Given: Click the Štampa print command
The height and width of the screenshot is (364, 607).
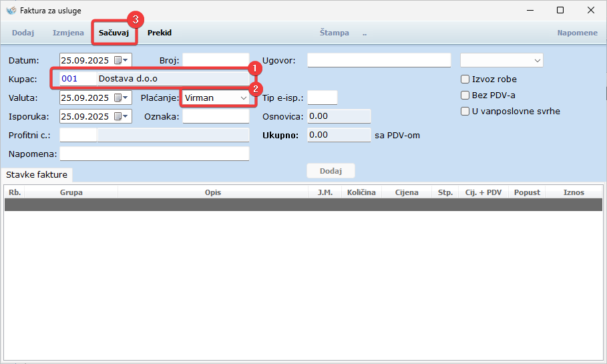Looking at the screenshot, I should point(334,33).
